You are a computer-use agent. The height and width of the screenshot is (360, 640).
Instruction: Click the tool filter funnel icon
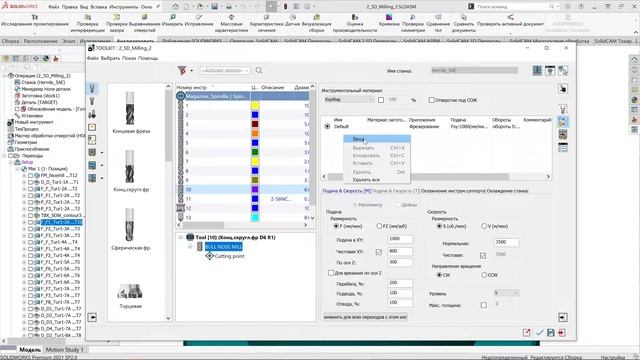[x=182, y=70]
